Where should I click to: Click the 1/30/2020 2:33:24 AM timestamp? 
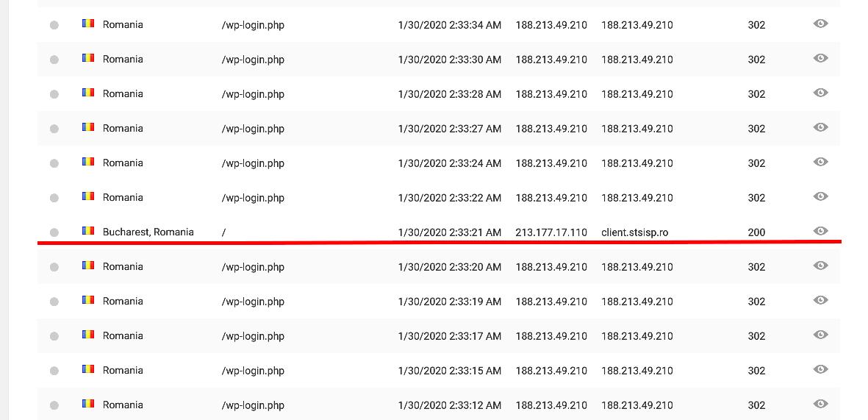(x=449, y=163)
